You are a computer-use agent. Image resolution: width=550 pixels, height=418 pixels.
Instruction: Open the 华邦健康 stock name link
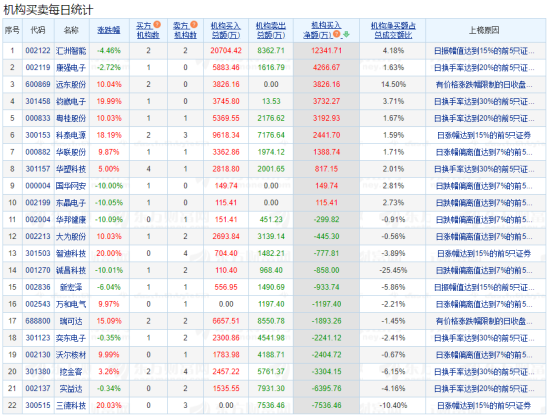pyautogui.click(x=71, y=220)
